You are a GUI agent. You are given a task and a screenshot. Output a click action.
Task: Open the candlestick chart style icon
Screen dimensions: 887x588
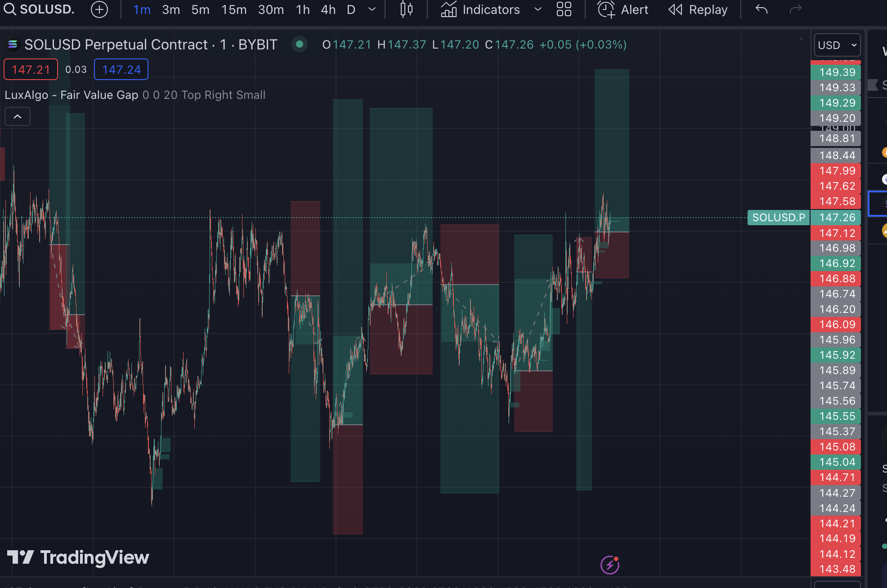[406, 9]
